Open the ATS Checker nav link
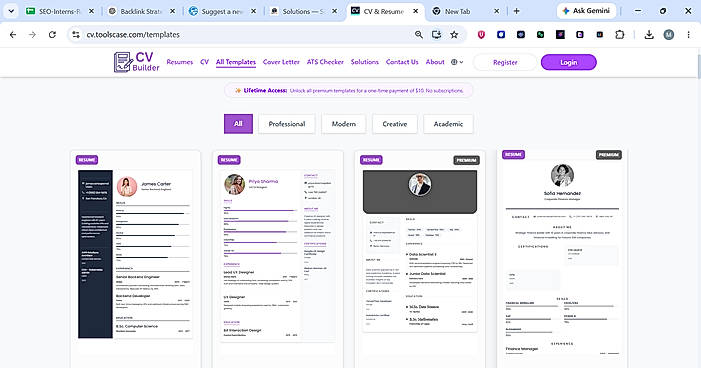 point(325,62)
